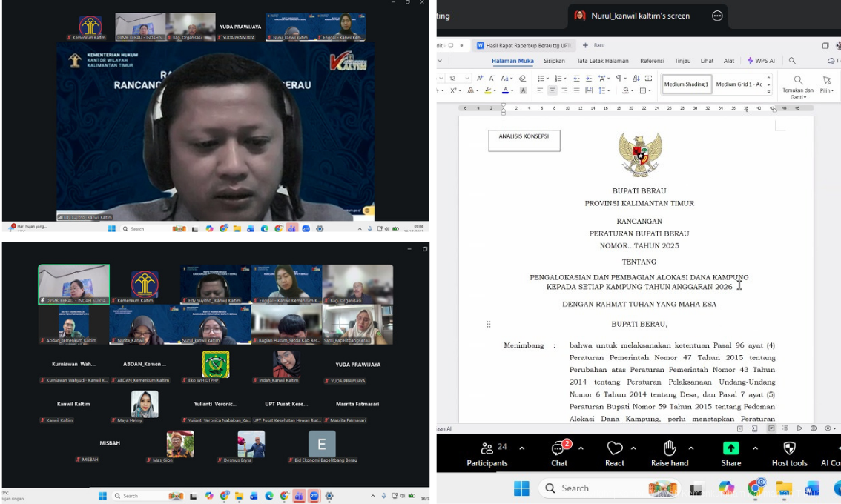This screenshot has width=841, height=504.
Task: Click the clear formatting eraser icon
Action: (x=523, y=78)
